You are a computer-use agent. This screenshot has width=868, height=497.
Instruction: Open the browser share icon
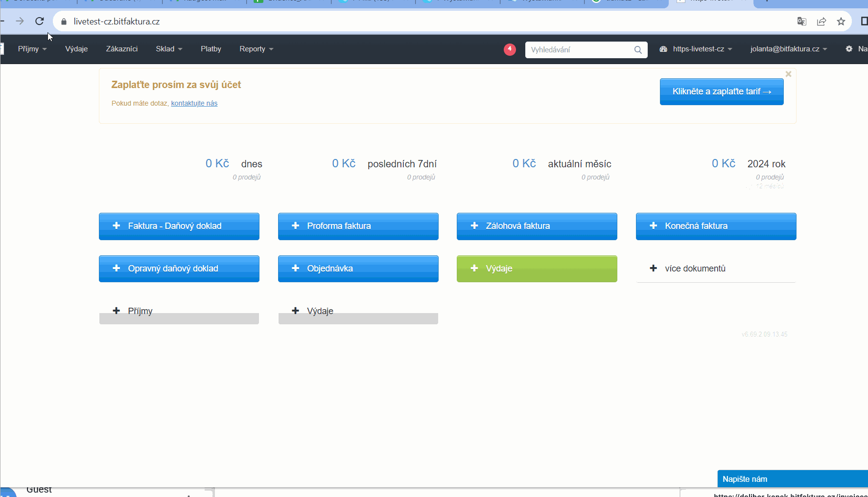pos(821,22)
